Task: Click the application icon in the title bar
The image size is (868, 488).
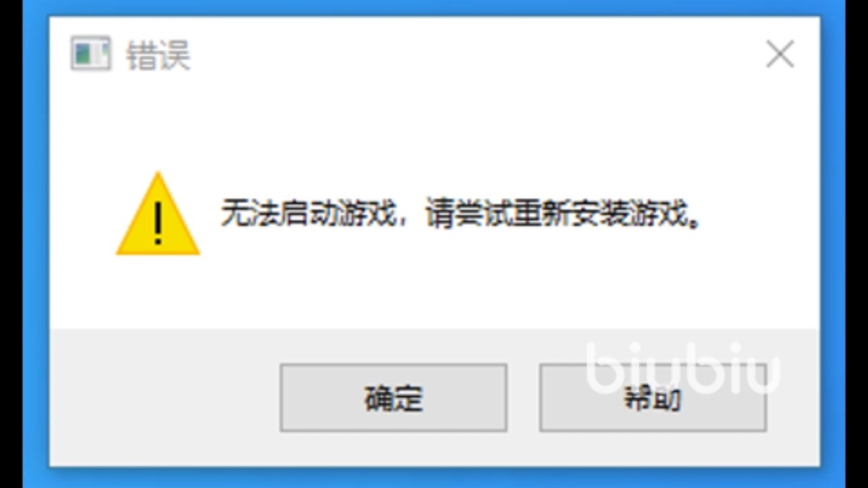Action: (x=90, y=54)
